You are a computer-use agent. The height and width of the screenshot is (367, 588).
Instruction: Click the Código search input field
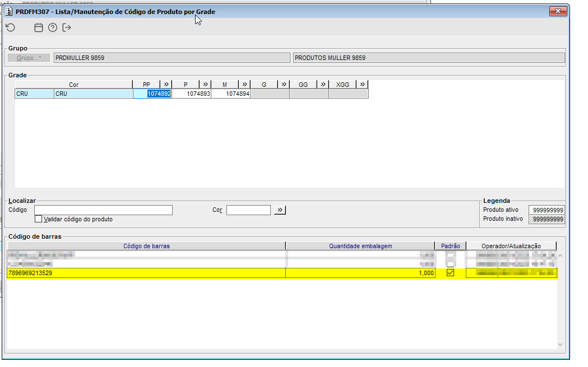coord(103,210)
